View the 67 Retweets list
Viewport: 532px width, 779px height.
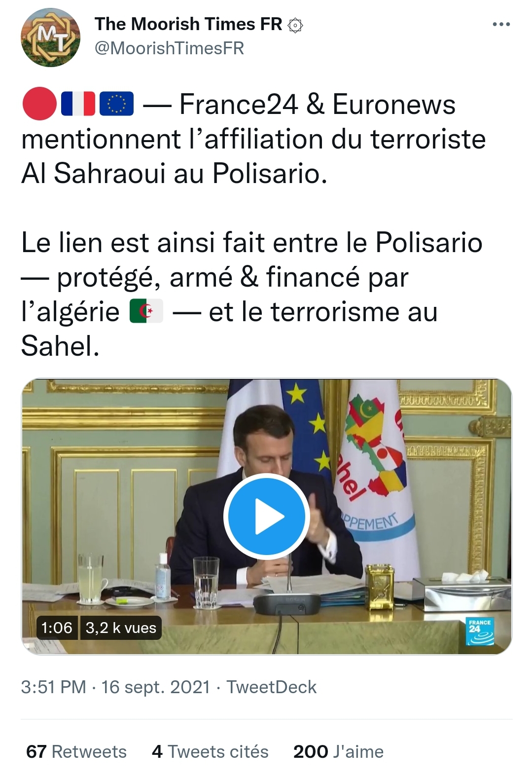click(76, 751)
